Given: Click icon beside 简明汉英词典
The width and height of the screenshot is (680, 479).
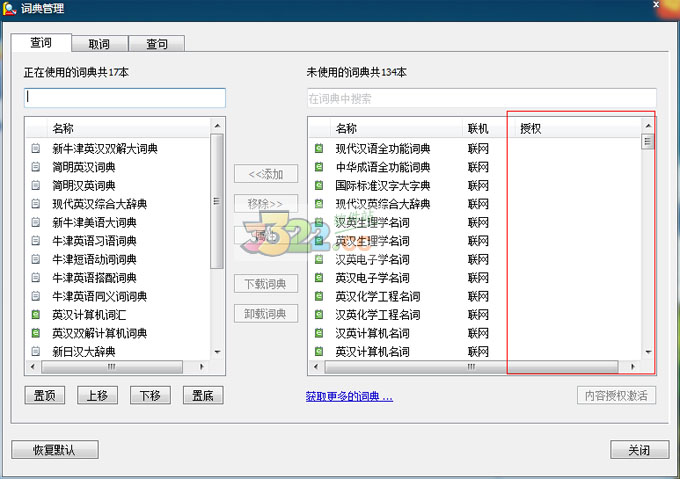Looking at the screenshot, I should click(36, 186).
